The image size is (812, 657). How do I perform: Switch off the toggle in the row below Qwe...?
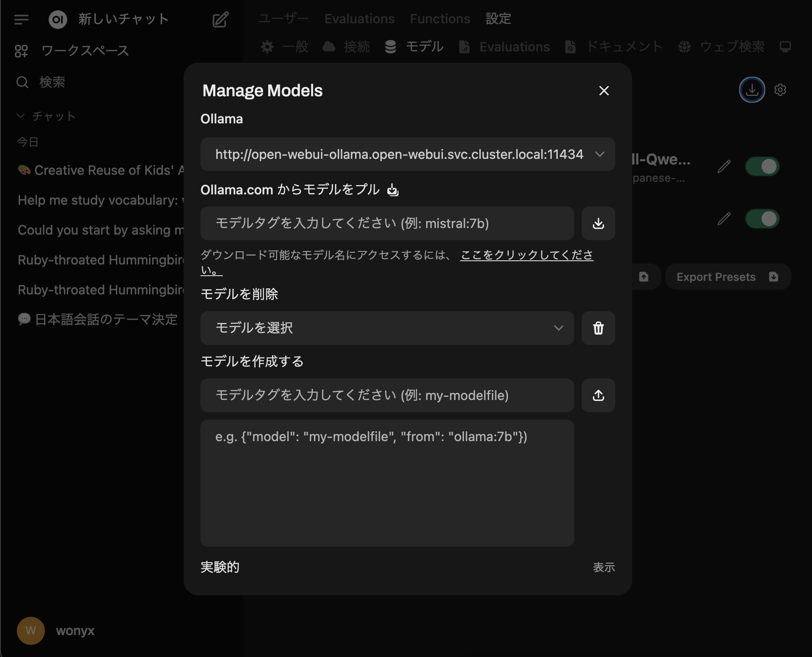tap(762, 219)
